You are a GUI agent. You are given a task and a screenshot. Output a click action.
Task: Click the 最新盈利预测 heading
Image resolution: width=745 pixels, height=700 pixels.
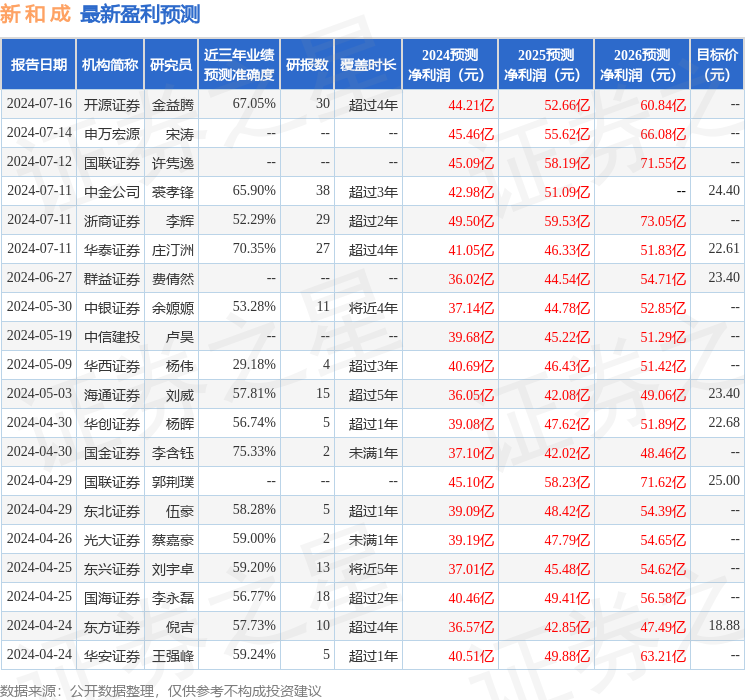[140, 14]
